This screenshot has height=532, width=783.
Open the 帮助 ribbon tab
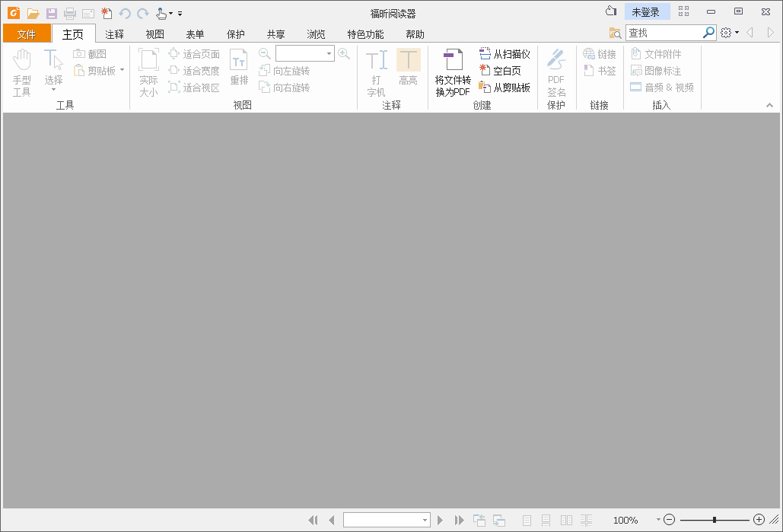click(415, 34)
